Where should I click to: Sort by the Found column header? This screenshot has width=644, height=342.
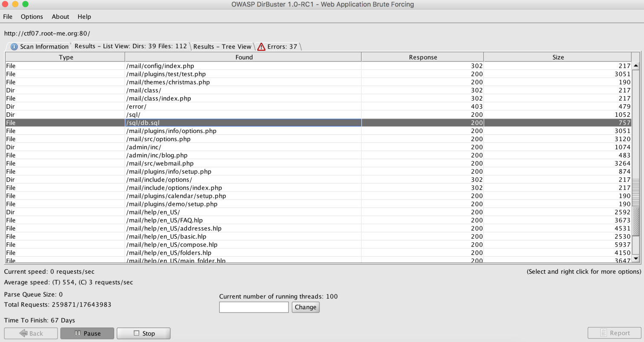(244, 57)
